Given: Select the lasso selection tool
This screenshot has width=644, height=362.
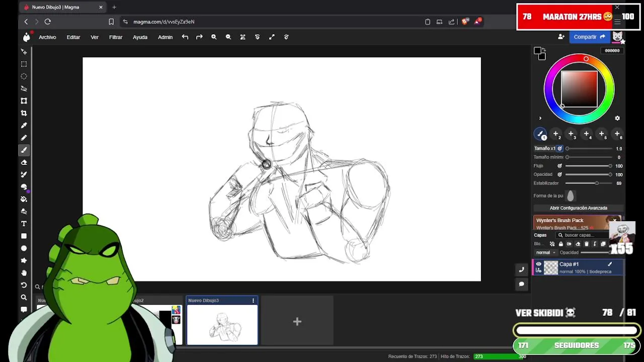Looking at the screenshot, I should tap(24, 88).
